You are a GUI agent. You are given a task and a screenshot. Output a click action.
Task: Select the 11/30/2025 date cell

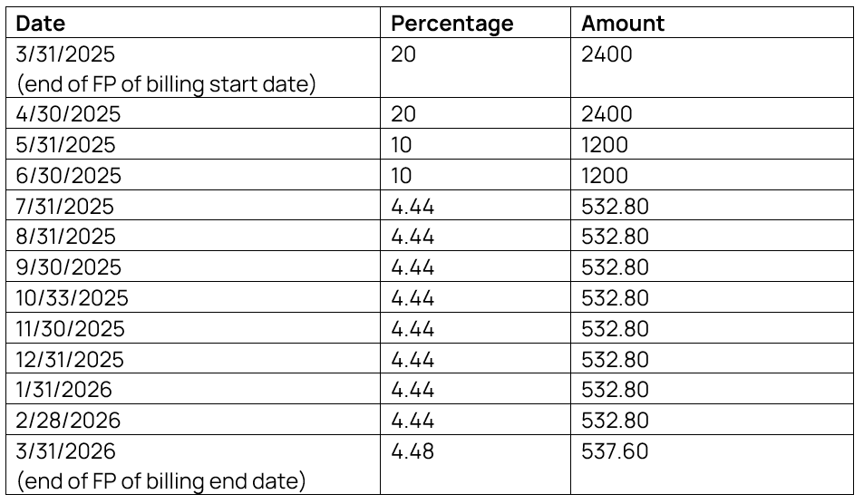(71, 328)
